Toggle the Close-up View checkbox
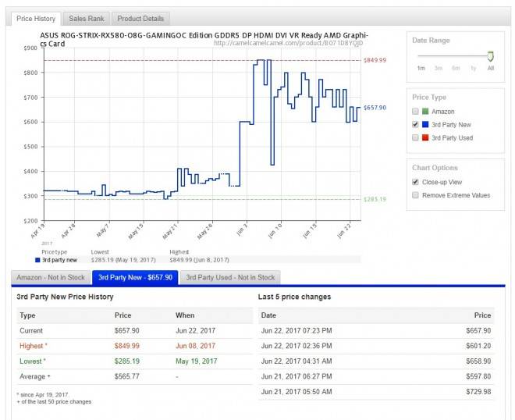 (415, 182)
